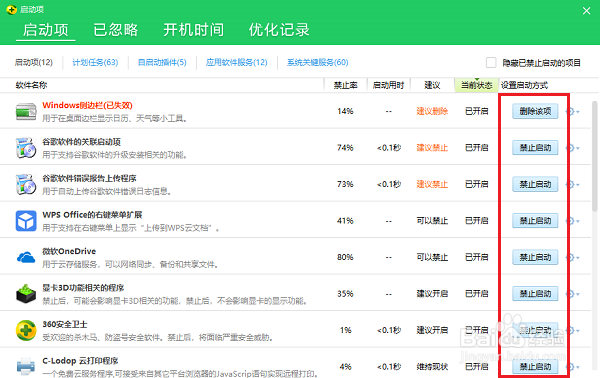The width and height of the screenshot is (600, 378).
Task: Expand gear menu for 谷歌软件错误报告上传程序
Action: click(x=573, y=184)
